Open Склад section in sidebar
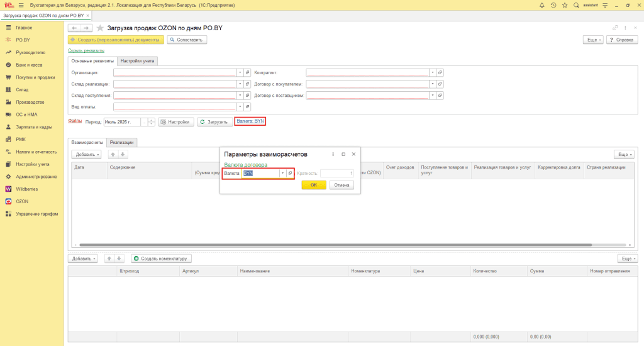644x346 pixels. tap(22, 89)
